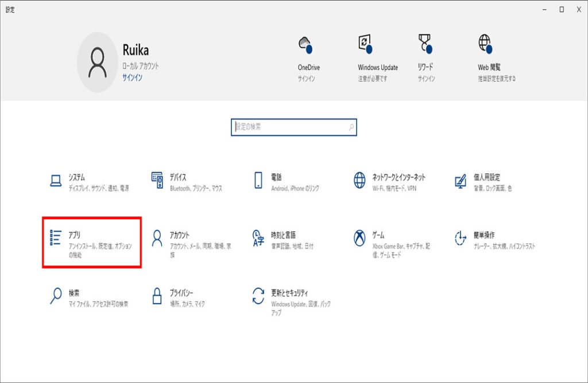Open ネットワークとインターネット globe icon
Screen dimensions: 588x383
click(359, 181)
